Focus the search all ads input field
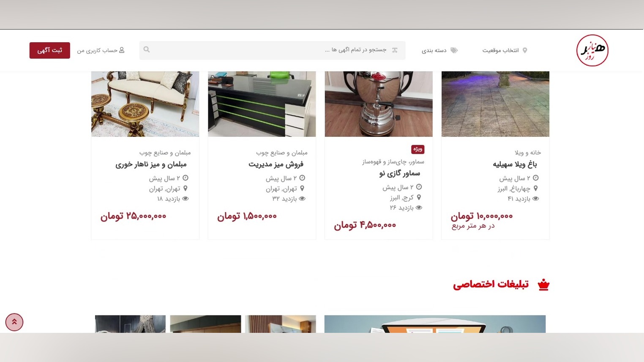644x362 pixels. [272, 50]
